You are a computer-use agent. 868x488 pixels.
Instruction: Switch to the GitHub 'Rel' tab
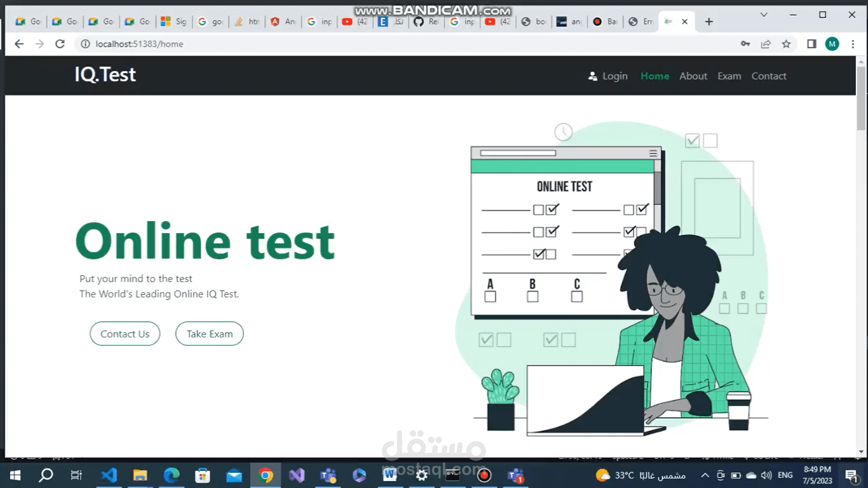coord(426,22)
